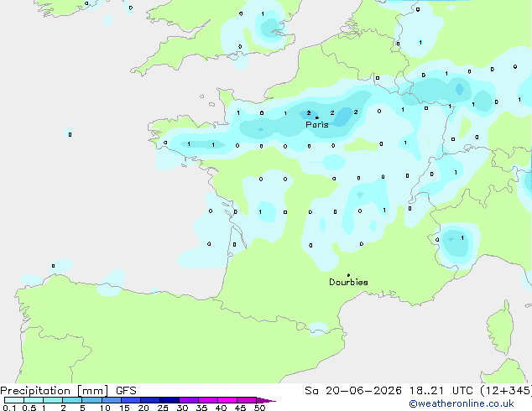Click the legend value label '0.1'
This screenshot has width=532, height=411.
click(9, 408)
